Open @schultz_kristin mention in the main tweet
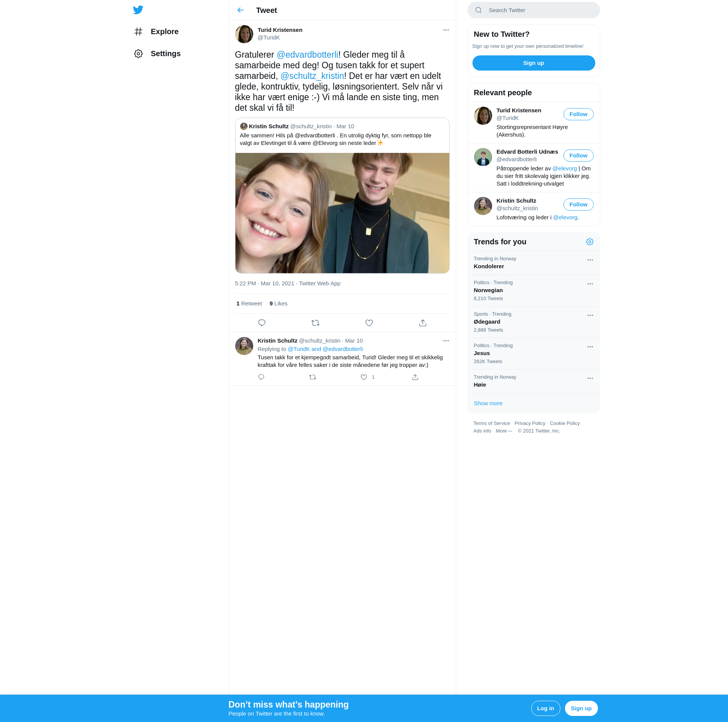Image resolution: width=728 pixels, height=722 pixels. click(312, 76)
